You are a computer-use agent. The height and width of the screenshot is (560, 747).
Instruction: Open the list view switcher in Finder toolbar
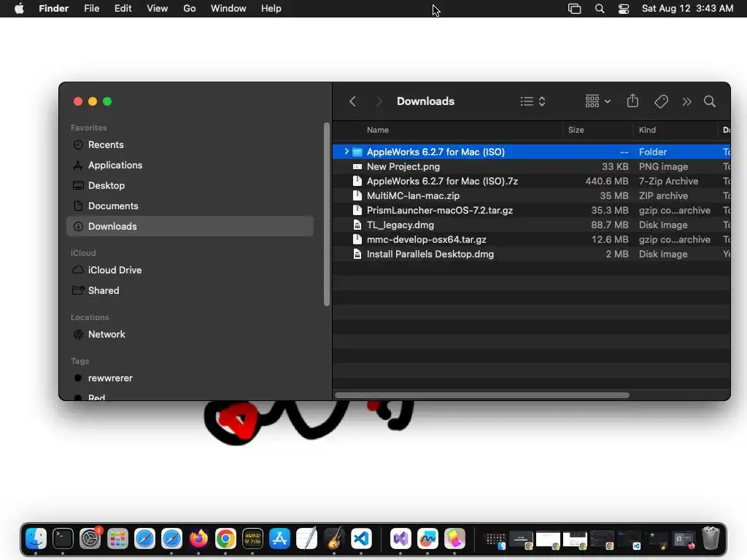tap(533, 101)
